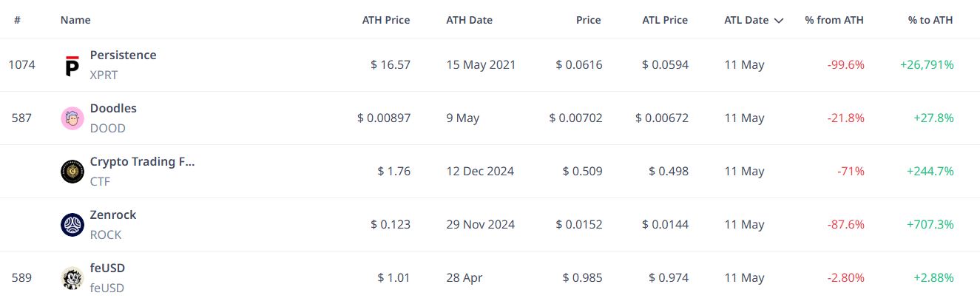Image resolution: width=980 pixels, height=304 pixels.
Task: Sort by % to ATH header
Action: click(x=930, y=21)
